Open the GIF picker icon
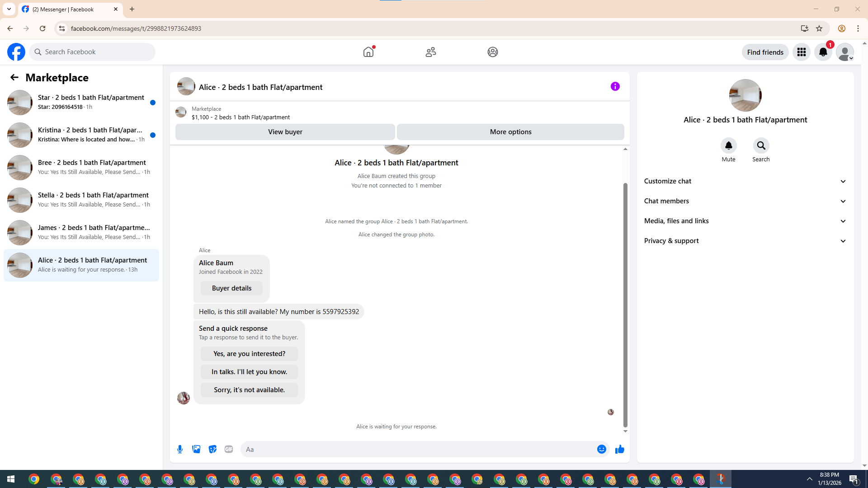The image size is (868, 488). pyautogui.click(x=229, y=449)
